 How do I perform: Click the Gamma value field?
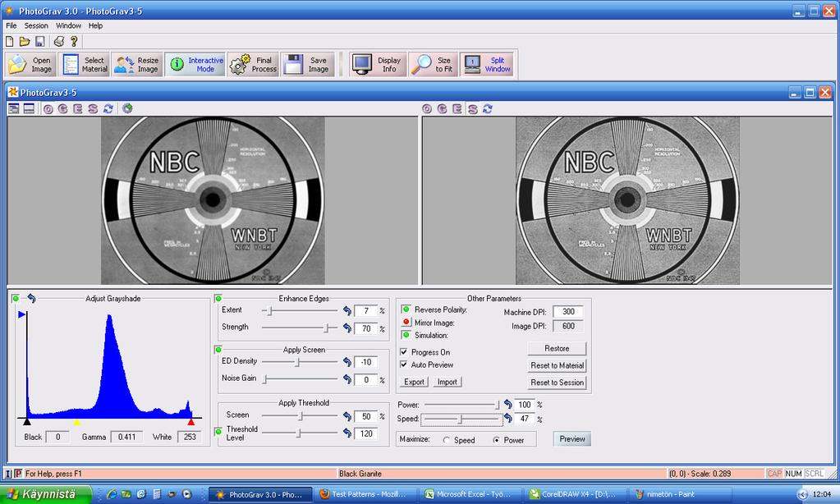point(126,437)
